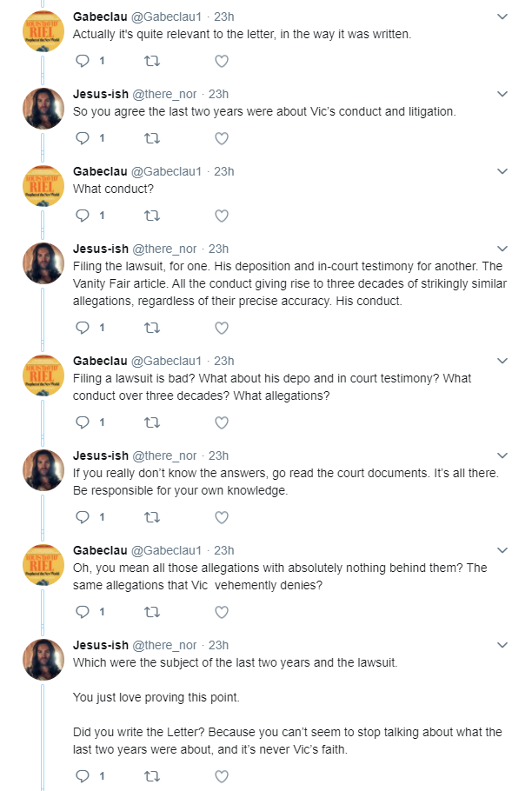Reply to the 'Did you write the Letter?' tweet
532x791 pixels.
coord(83,776)
